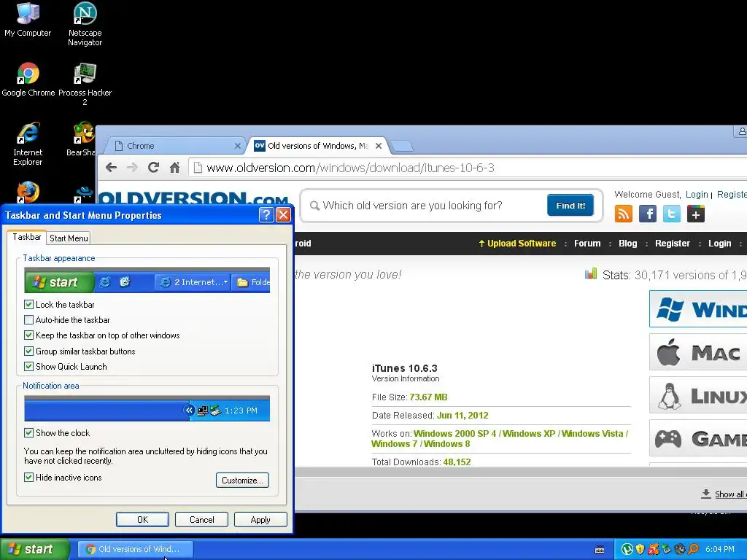This screenshot has width=747, height=560.
Task: Select the Google Chrome desktop shortcut
Action: click(x=28, y=79)
